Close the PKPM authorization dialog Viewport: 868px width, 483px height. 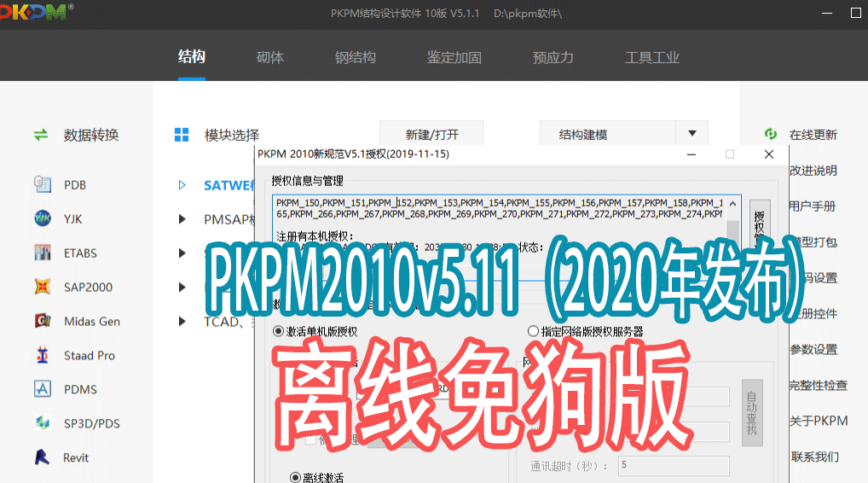[769, 154]
